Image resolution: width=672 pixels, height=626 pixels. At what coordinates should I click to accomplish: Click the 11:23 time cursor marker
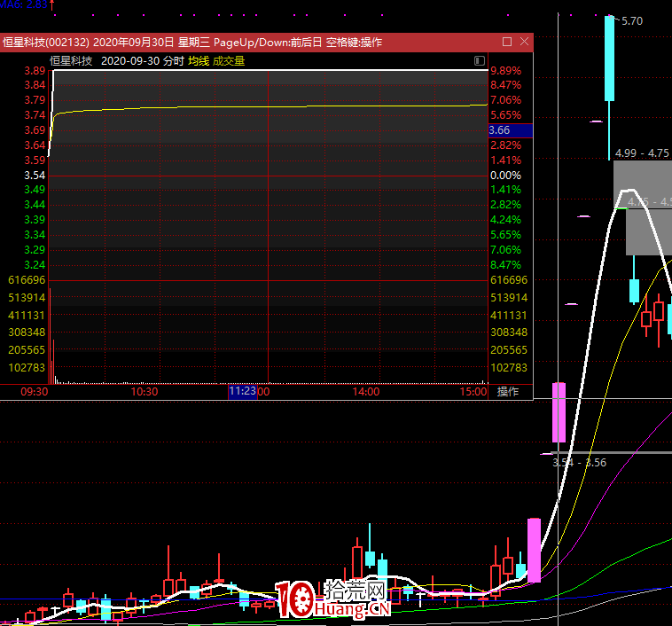point(242,391)
